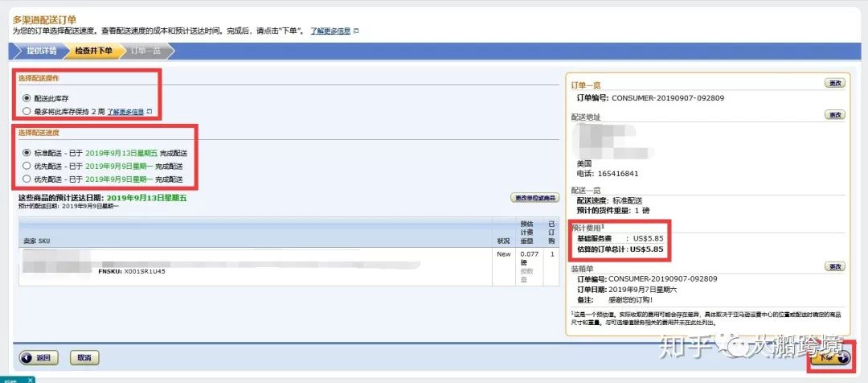Go to the 提供详情 step tab

point(42,51)
